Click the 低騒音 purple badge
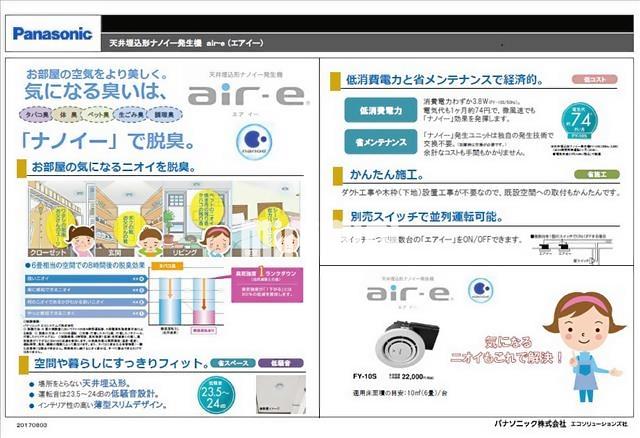640x438 pixels. tap(281, 363)
